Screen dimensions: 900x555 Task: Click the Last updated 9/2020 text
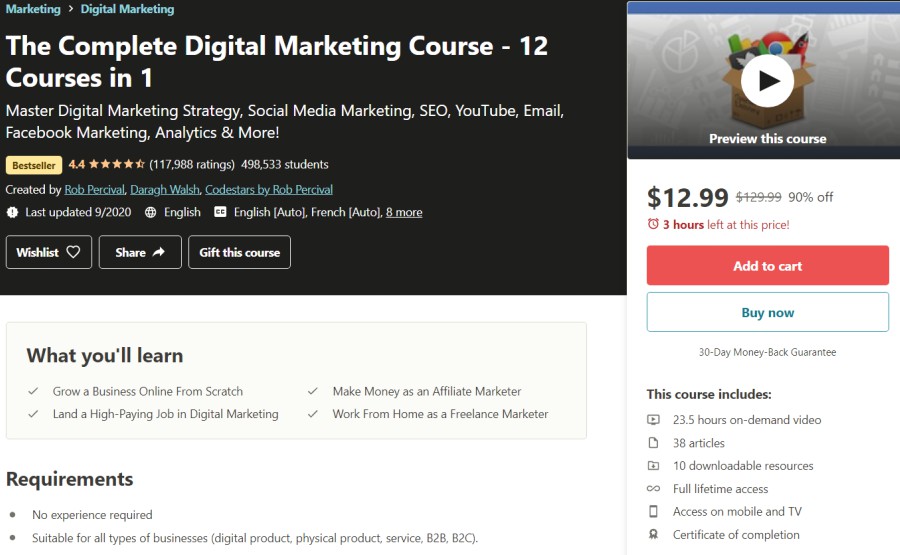pos(78,212)
